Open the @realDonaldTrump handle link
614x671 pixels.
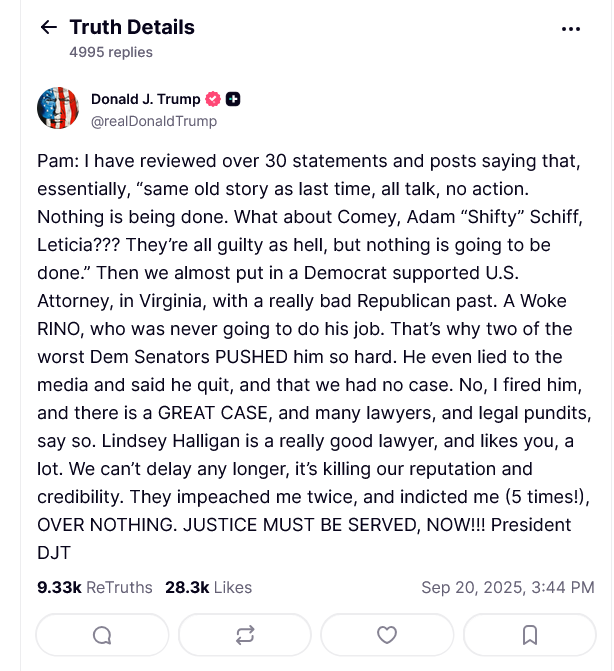click(153, 121)
